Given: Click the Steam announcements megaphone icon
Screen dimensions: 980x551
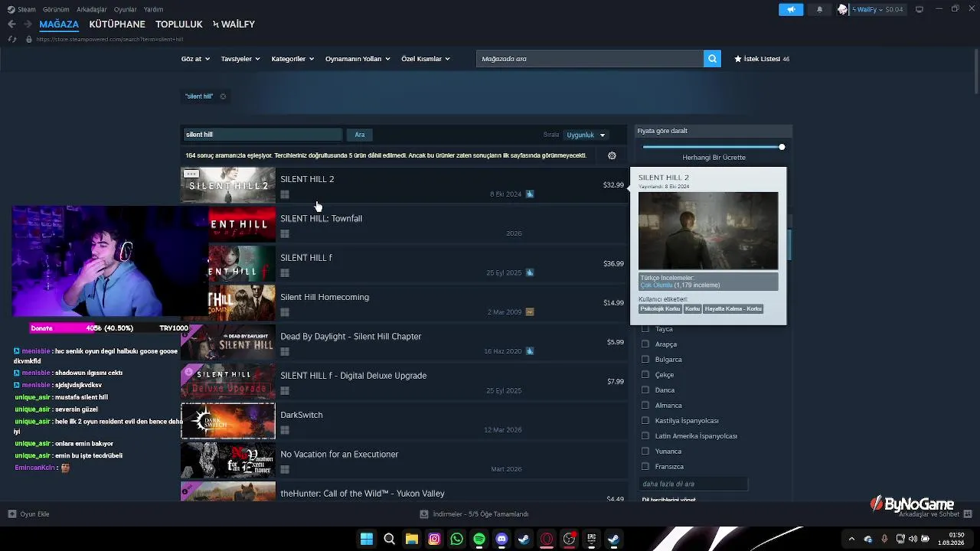Looking at the screenshot, I should [791, 9].
